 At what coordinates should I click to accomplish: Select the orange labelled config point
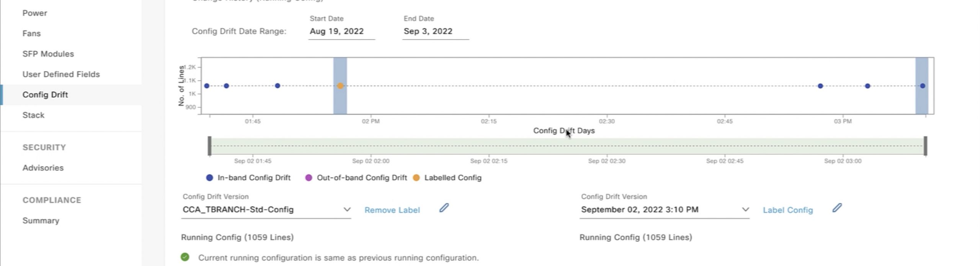[x=340, y=86]
